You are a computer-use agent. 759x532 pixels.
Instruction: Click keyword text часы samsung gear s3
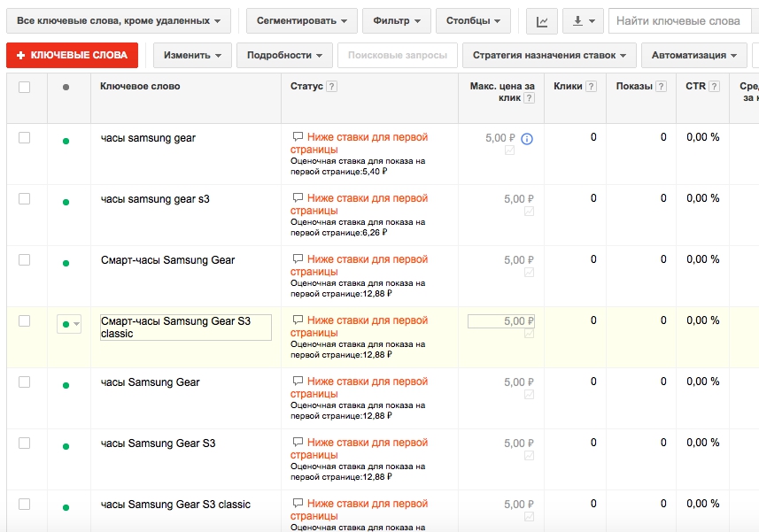click(x=155, y=199)
